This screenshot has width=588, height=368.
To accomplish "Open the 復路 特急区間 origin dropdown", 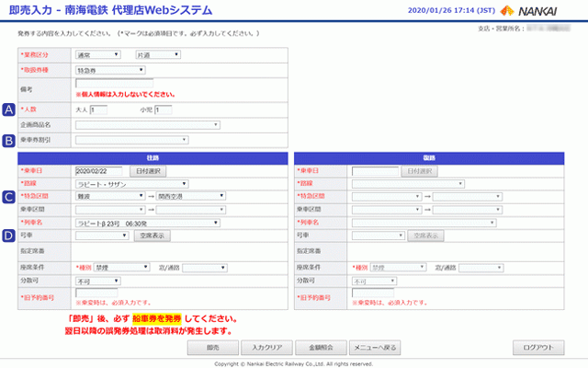I will point(387,197).
